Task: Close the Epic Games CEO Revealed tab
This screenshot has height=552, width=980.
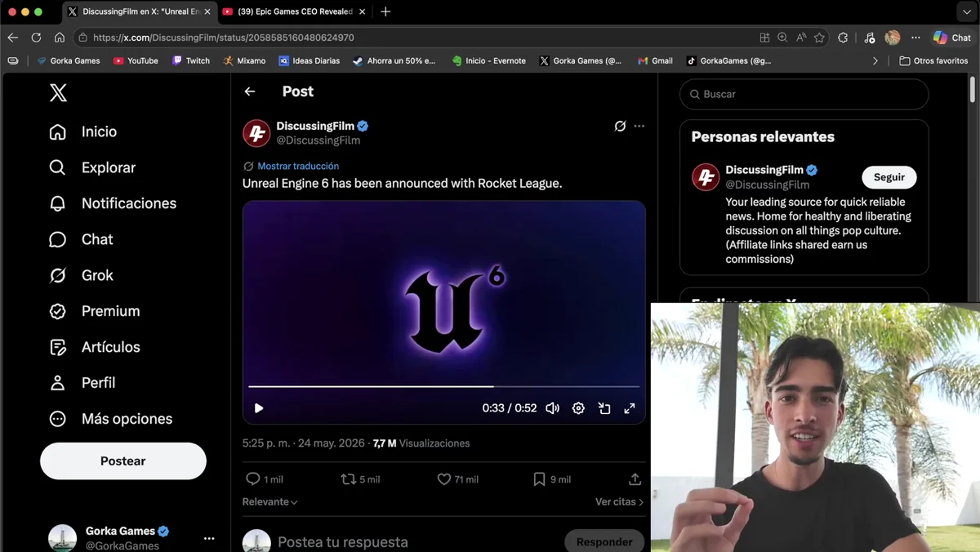Action: pyautogui.click(x=361, y=11)
